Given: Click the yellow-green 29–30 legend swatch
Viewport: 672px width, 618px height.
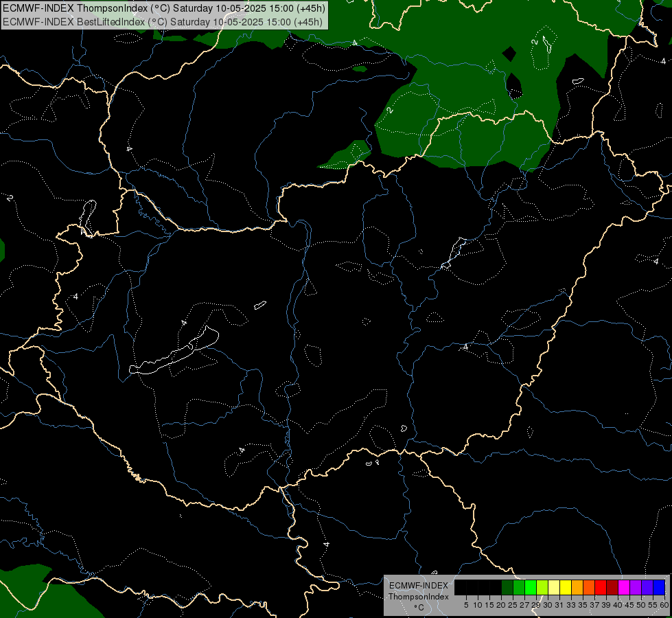Looking at the screenshot, I should 542,587.
